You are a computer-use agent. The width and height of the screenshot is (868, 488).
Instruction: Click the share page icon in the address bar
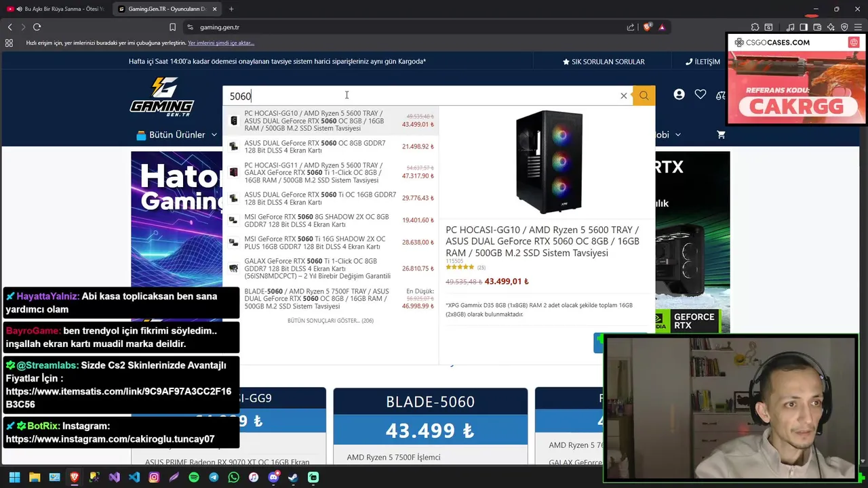(x=631, y=27)
